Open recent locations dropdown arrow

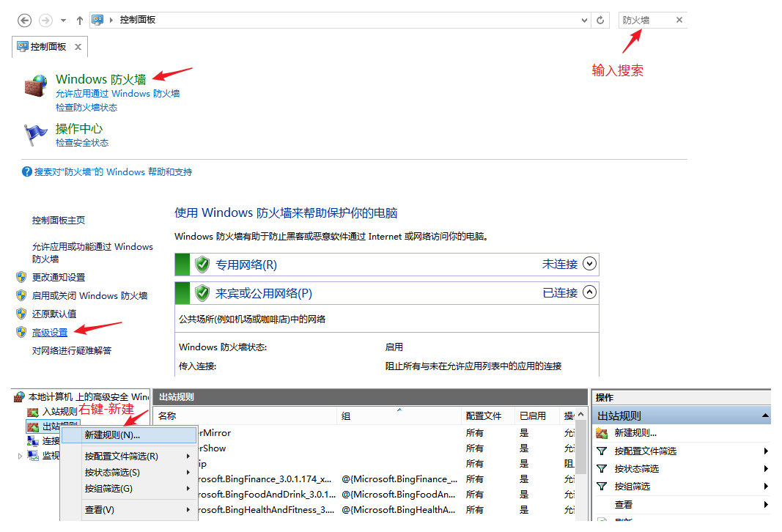(x=63, y=21)
